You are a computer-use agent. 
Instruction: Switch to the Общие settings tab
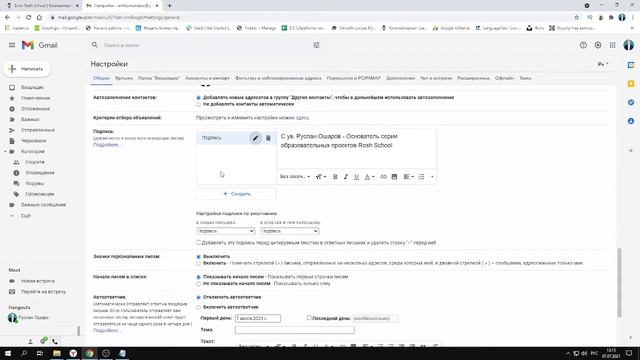(x=101, y=78)
